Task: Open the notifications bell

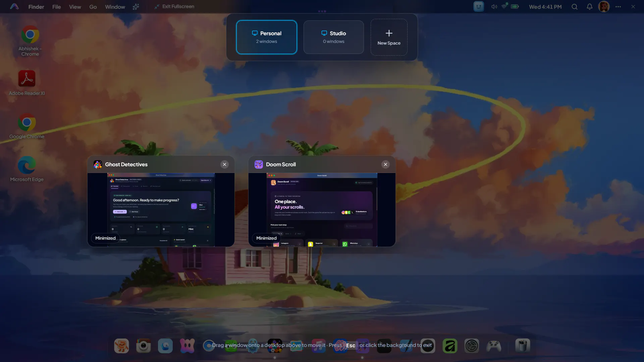Action: coord(590,7)
